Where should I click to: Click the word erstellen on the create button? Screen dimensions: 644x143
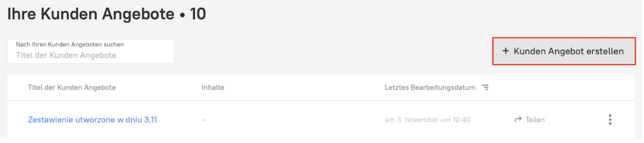tap(605, 51)
